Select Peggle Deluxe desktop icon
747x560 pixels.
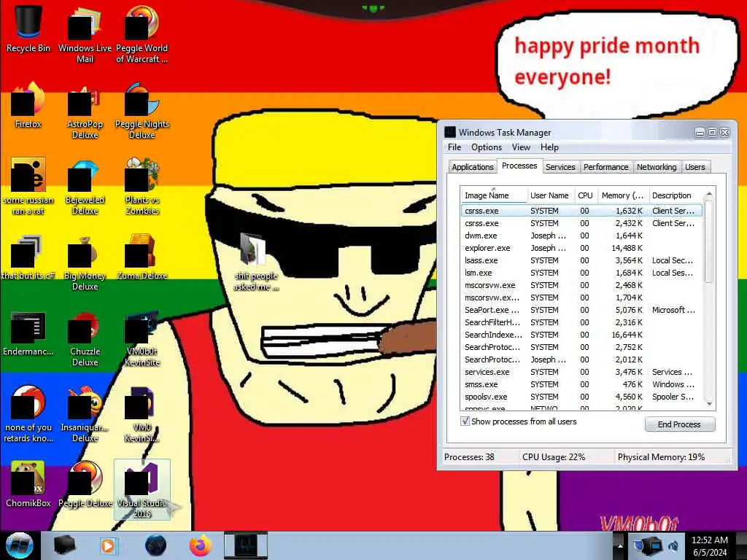85,484
